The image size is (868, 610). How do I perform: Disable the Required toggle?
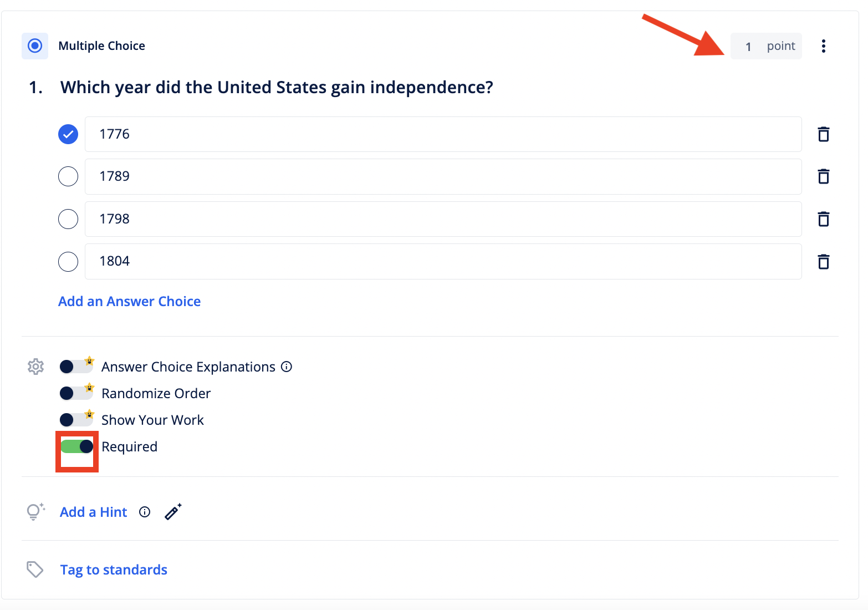click(76, 446)
